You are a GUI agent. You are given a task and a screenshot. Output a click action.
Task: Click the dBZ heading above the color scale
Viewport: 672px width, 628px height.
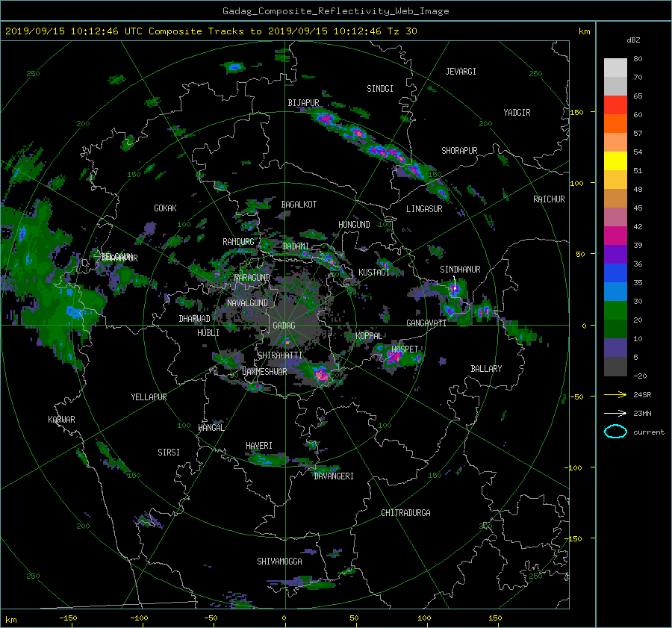click(x=633, y=40)
